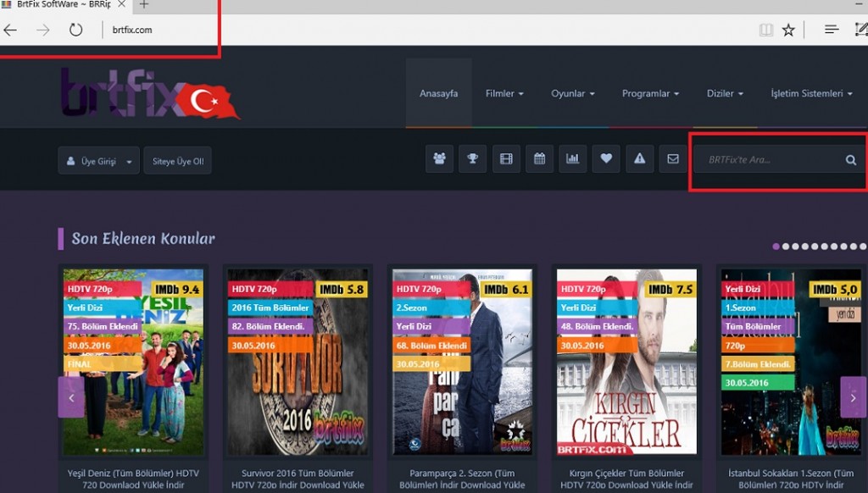Click the bar chart statistics icon

(x=572, y=159)
